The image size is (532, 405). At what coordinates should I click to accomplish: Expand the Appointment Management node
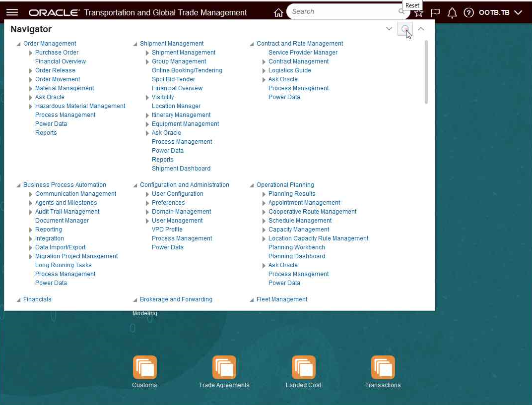pyautogui.click(x=264, y=203)
